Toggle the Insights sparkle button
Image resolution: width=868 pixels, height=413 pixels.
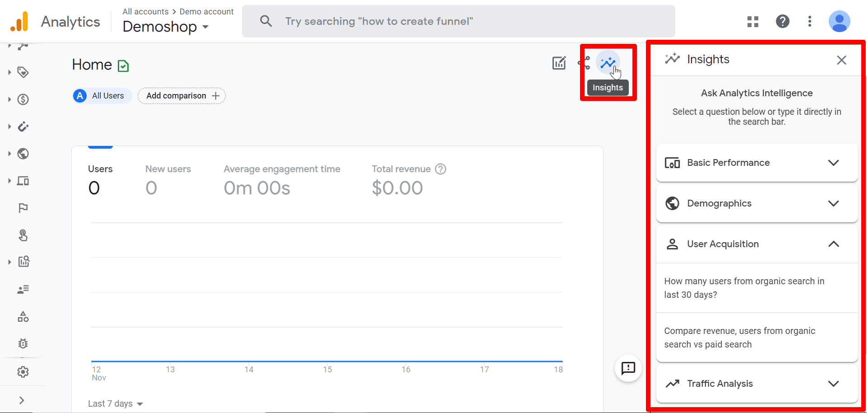coord(608,62)
